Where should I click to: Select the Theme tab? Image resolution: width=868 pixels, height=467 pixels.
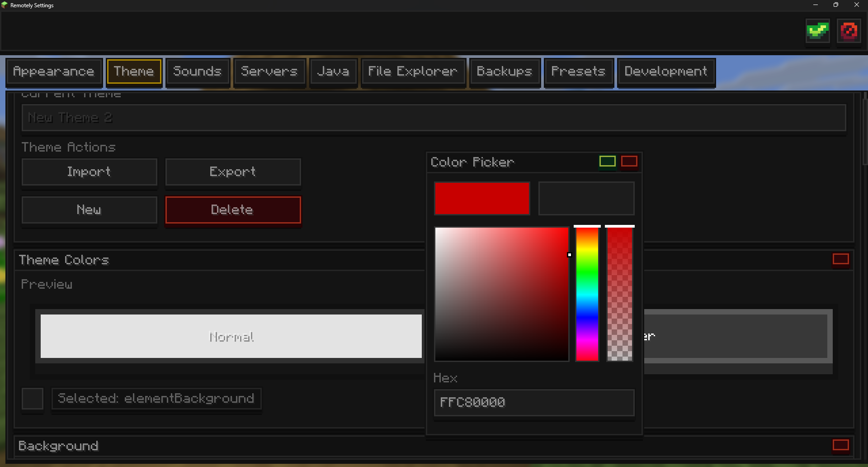pos(134,71)
